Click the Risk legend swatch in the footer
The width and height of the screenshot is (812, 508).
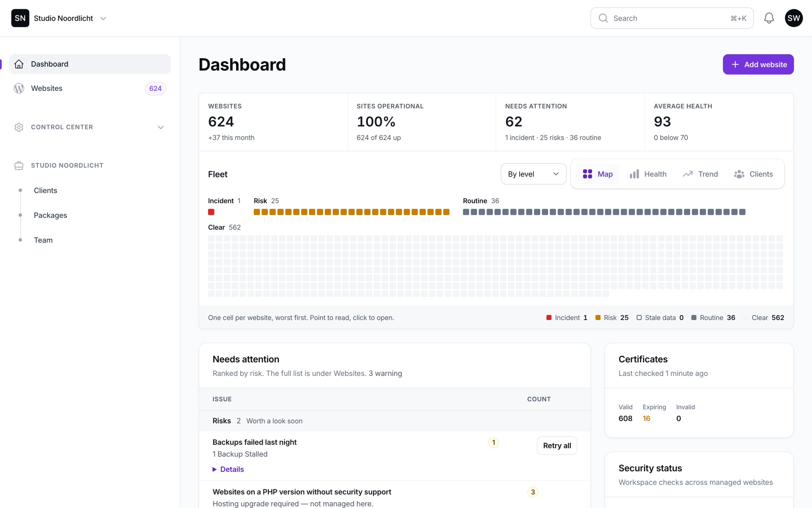coord(598,318)
